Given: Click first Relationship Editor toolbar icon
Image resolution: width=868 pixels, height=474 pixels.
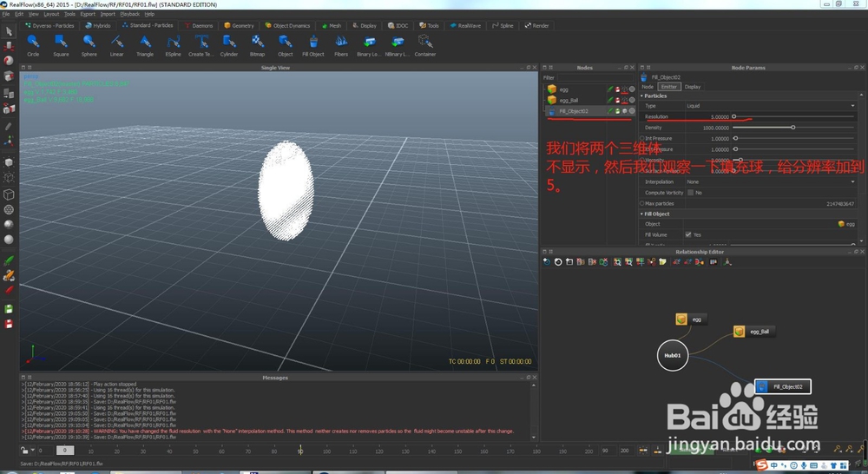Looking at the screenshot, I should [x=546, y=262].
